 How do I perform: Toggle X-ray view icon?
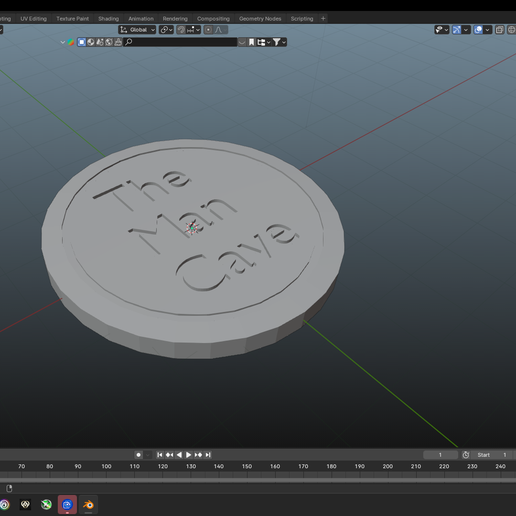tap(499, 30)
